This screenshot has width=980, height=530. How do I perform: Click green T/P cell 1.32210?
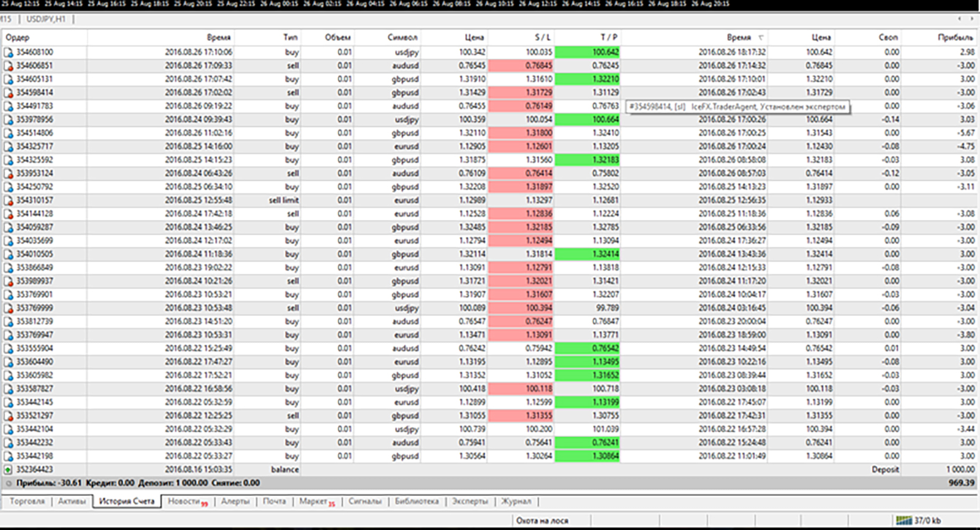point(587,80)
